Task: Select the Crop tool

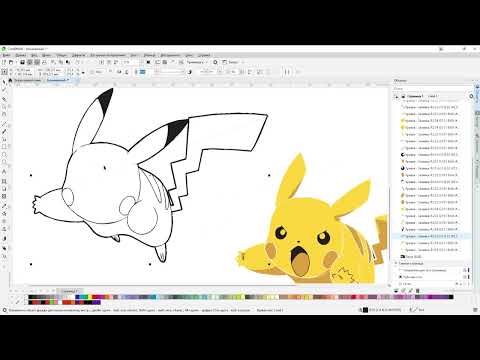Action: tap(4, 99)
